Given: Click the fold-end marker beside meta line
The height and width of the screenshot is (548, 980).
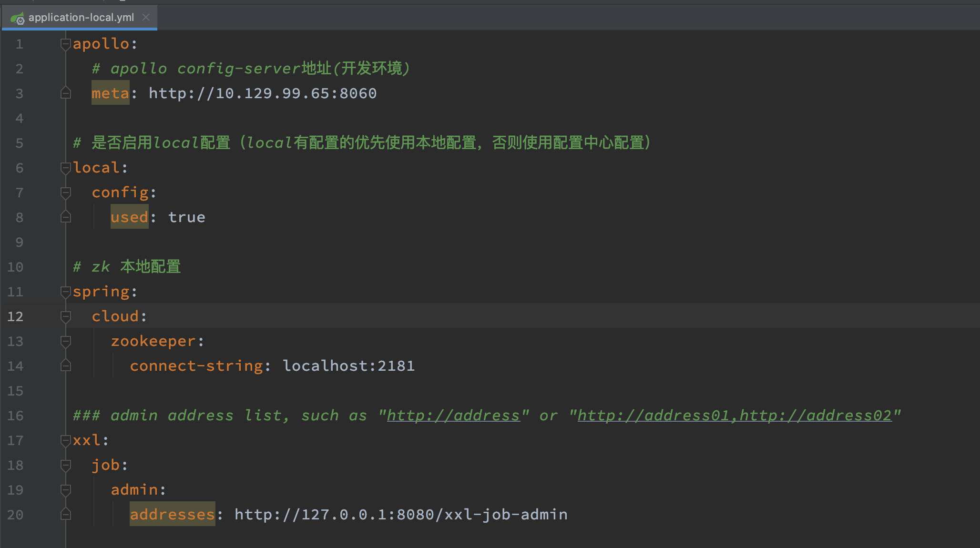Looking at the screenshot, I should [x=66, y=93].
